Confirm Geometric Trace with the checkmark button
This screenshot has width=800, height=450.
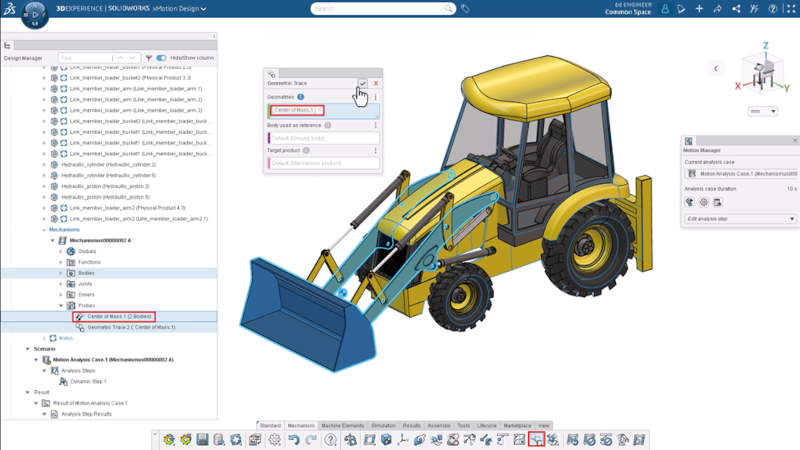coord(362,84)
